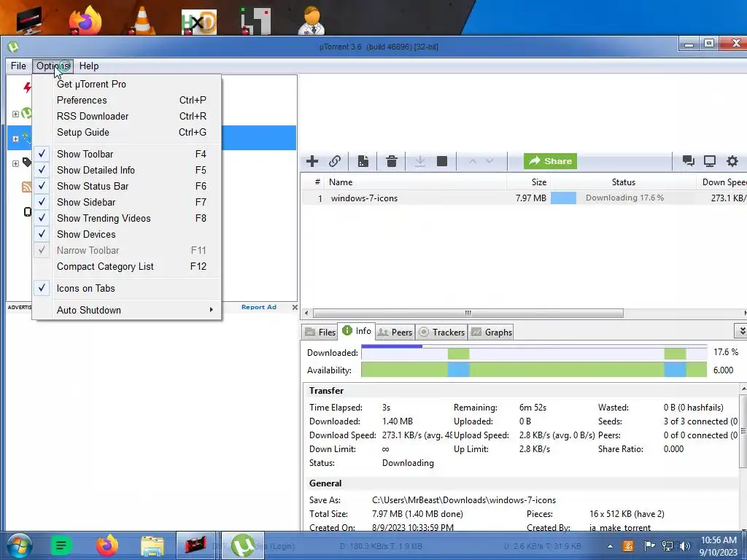Viewport: 747px width, 560px height.
Task: Open File Explorer from taskbar
Action: (152, 545)
